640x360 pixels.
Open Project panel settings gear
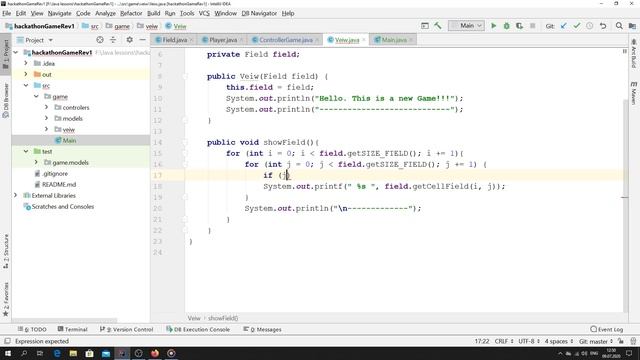[x=129, y=40]
